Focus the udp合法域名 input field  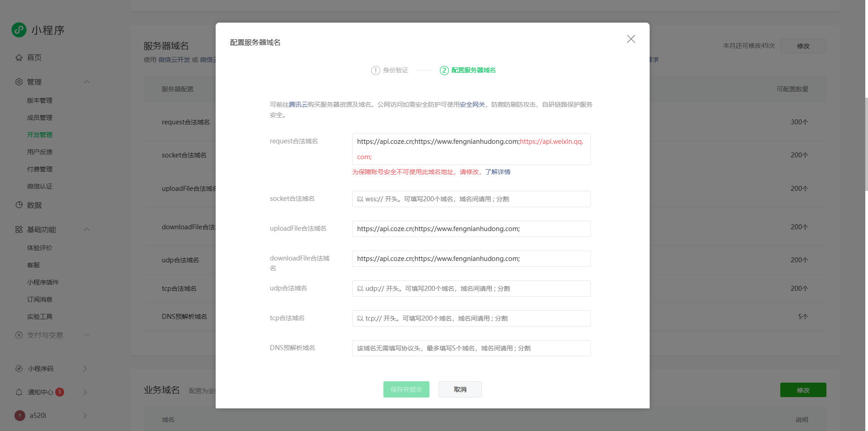tap(472, 289)
